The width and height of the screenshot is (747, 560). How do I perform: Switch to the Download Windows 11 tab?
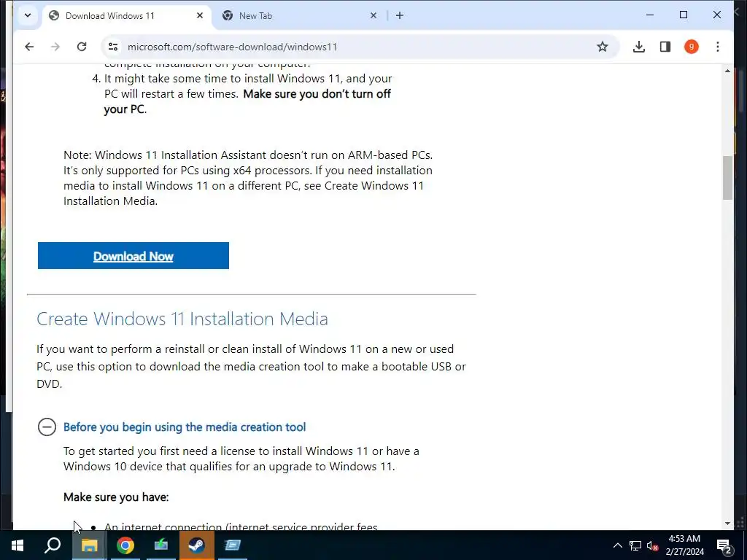click(126, 16)
